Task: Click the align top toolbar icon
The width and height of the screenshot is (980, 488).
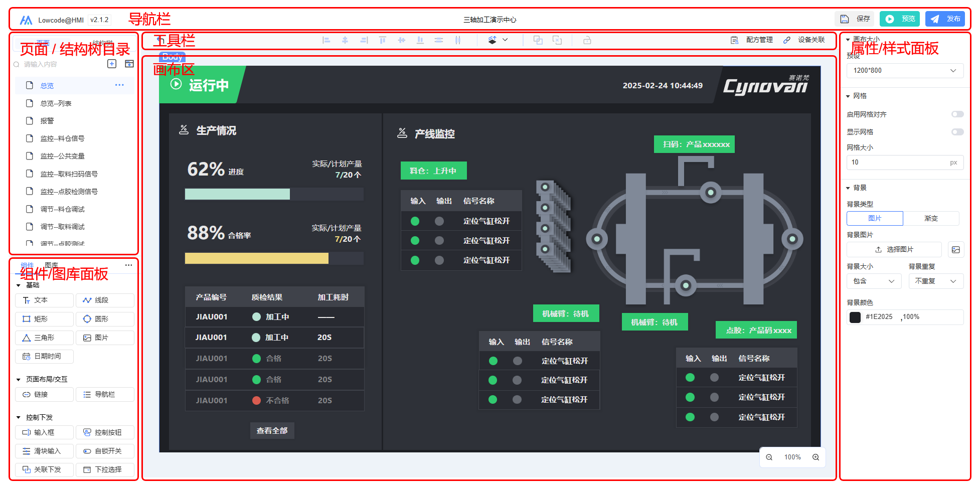Action: [x=383, y=40]
